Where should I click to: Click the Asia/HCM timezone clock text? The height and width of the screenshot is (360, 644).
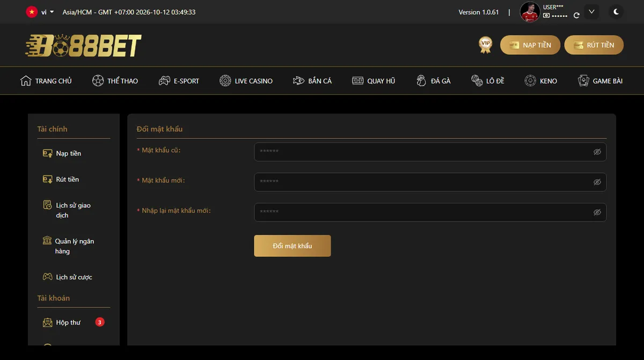click(129, 12)
